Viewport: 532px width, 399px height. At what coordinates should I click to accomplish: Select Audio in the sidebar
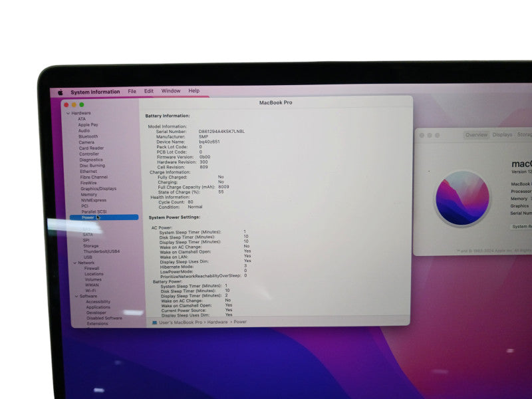tap(84, 130)
